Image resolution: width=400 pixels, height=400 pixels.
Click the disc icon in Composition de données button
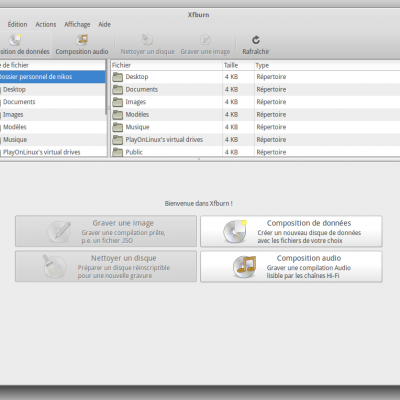(x=235, y=231)
